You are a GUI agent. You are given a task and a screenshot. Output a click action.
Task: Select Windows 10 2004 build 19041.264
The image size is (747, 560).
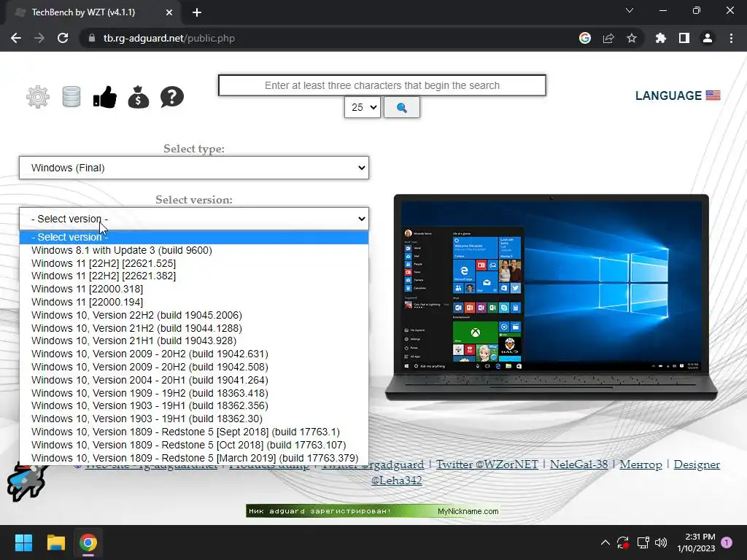tap(194, 380)
